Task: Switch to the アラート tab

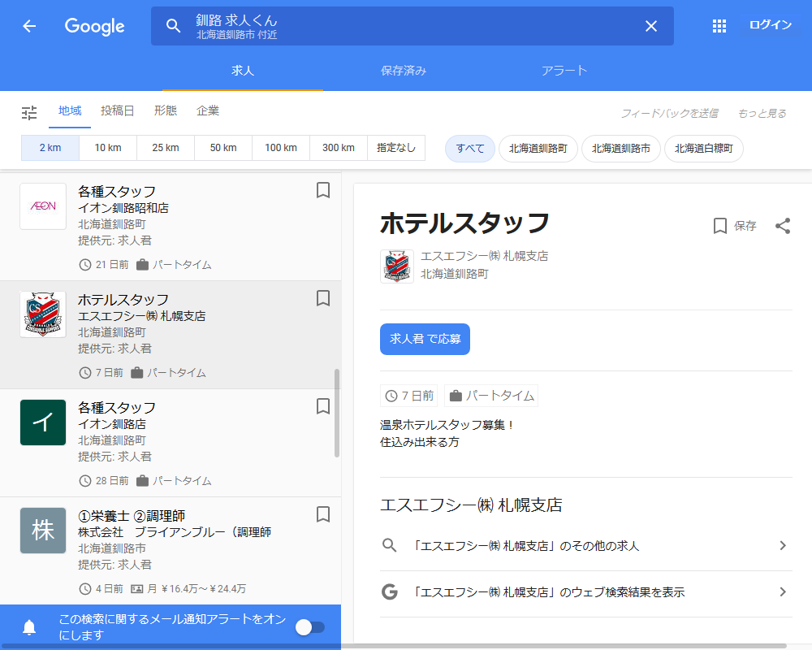Action: [x=564, y=71]
